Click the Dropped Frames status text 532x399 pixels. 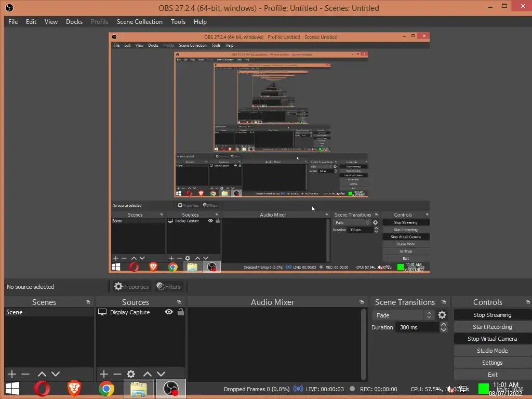tap(257, 389)
